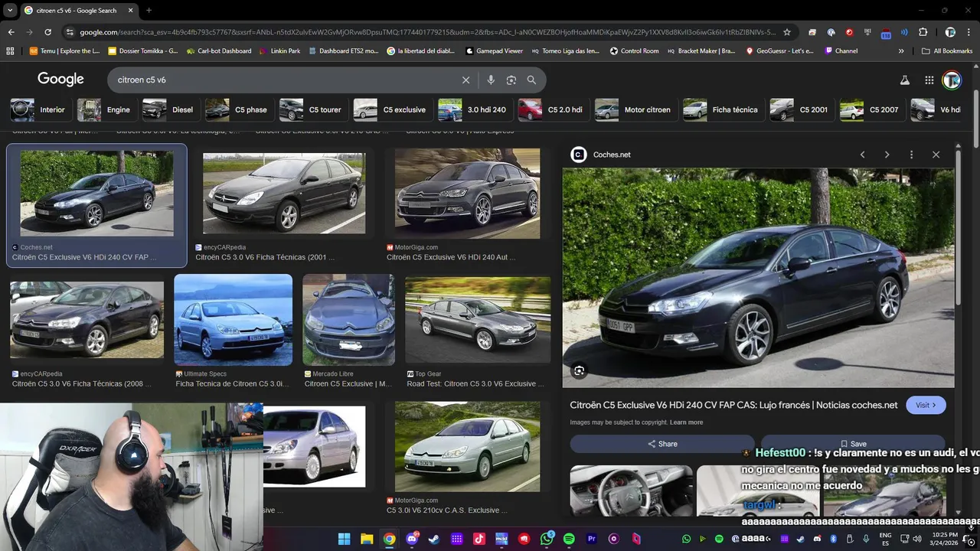Open more options in the image preview panel
The height and width of the screenshot is (551, 980).
[x=911, y=155]
